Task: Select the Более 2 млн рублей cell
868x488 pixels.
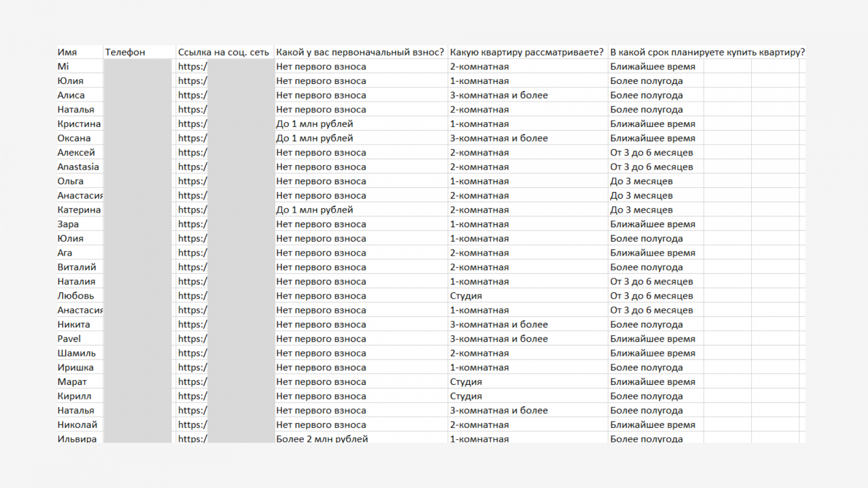Action: click(322, 439)
